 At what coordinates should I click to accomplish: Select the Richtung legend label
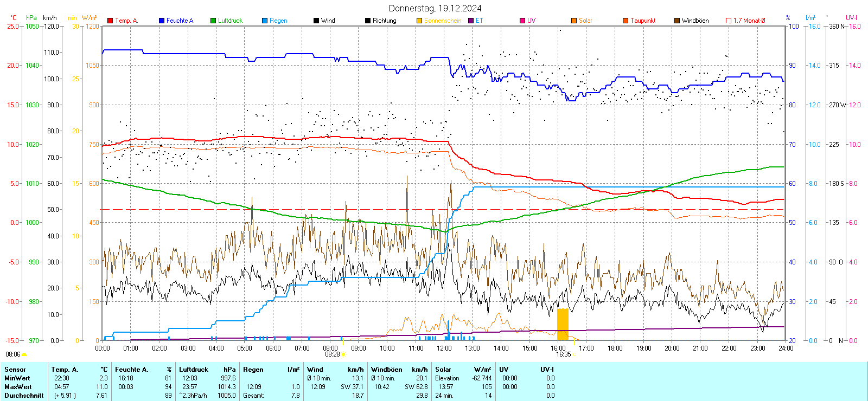(x=384, y=21)
